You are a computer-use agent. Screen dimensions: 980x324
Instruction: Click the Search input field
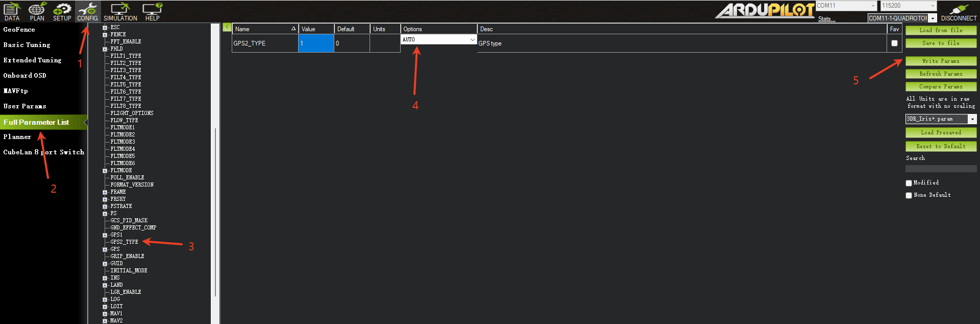(941, 169)
